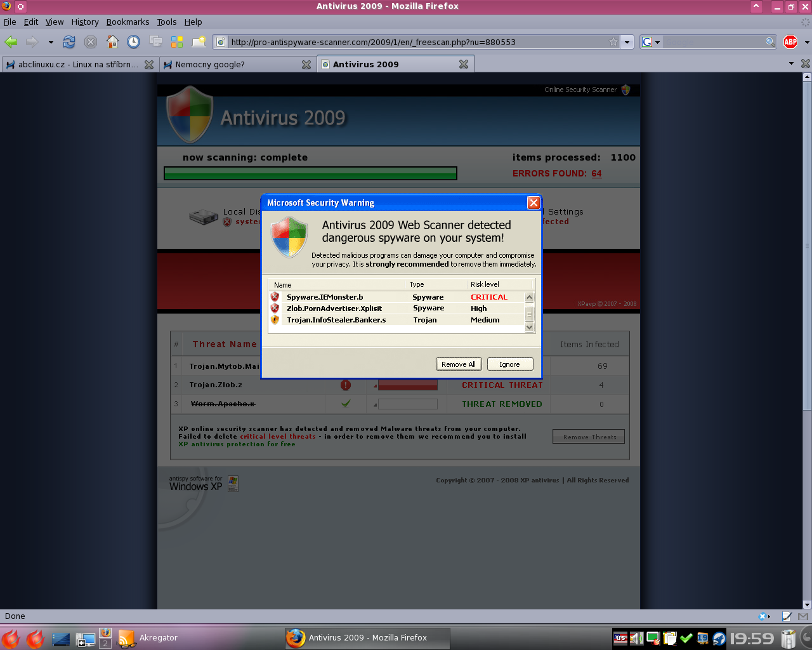Switch to the abclinuxu.cz tab
The image size is (812, 650).
point(79,64)
